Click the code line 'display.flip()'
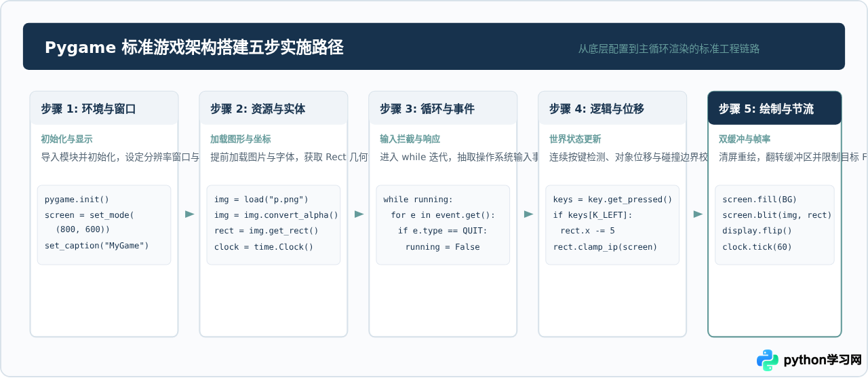The width and height of the screenshot is (868, 378). point(757,231)
